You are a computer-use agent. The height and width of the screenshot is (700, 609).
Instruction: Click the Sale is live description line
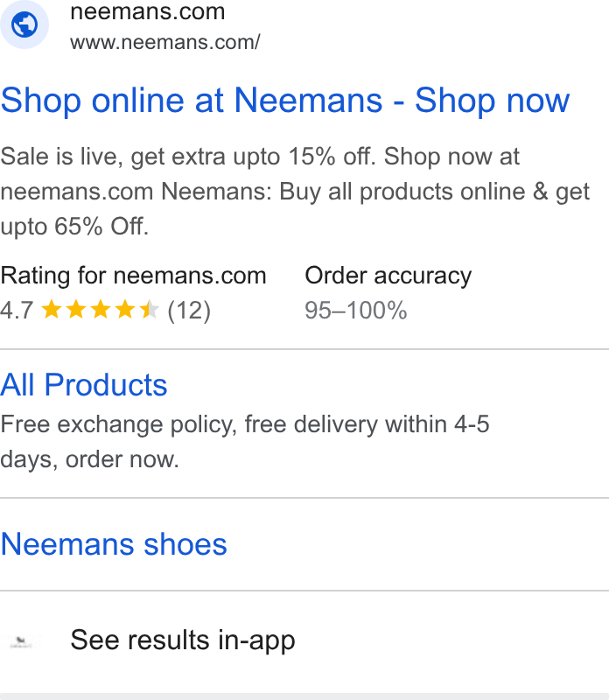260,157
